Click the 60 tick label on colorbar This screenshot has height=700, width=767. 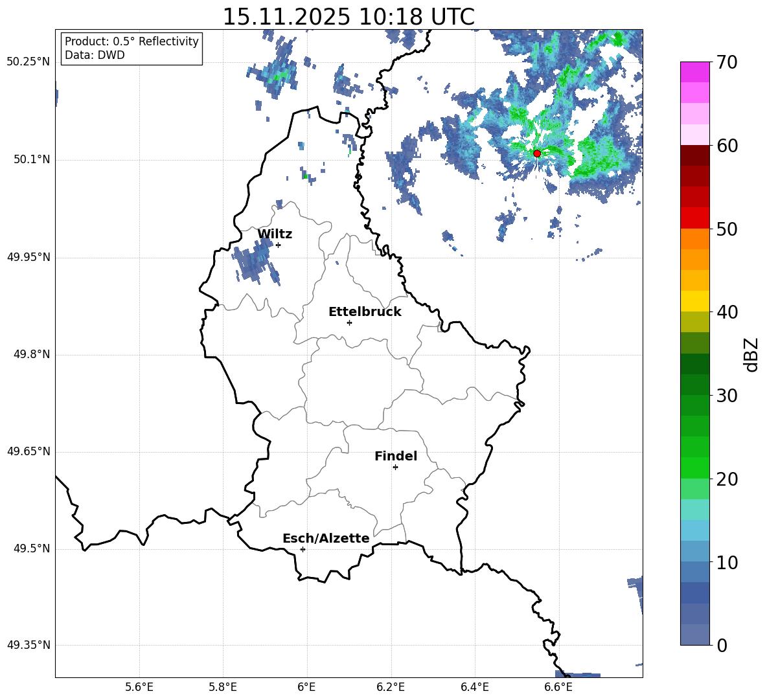point(727,146)
